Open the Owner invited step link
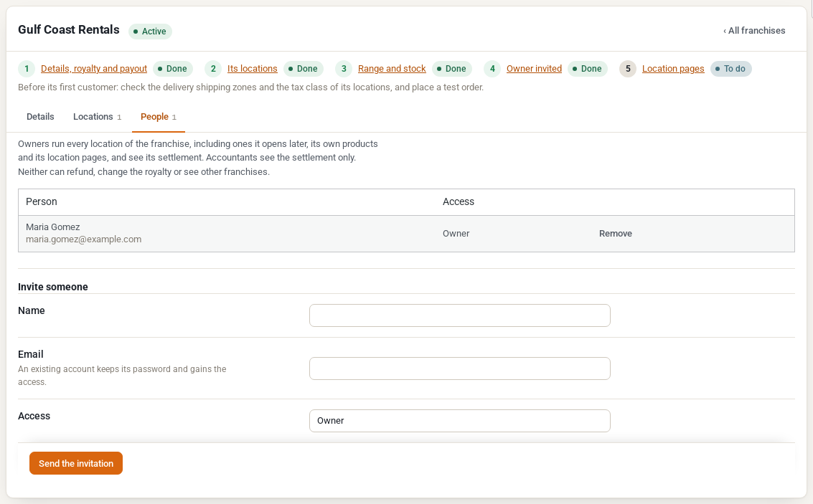Viewport: 813px width, 504px height. tap(534, 68)
